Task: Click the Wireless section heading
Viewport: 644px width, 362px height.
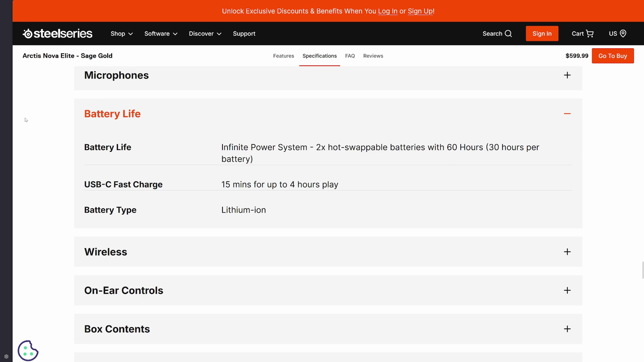Action: 106,252
